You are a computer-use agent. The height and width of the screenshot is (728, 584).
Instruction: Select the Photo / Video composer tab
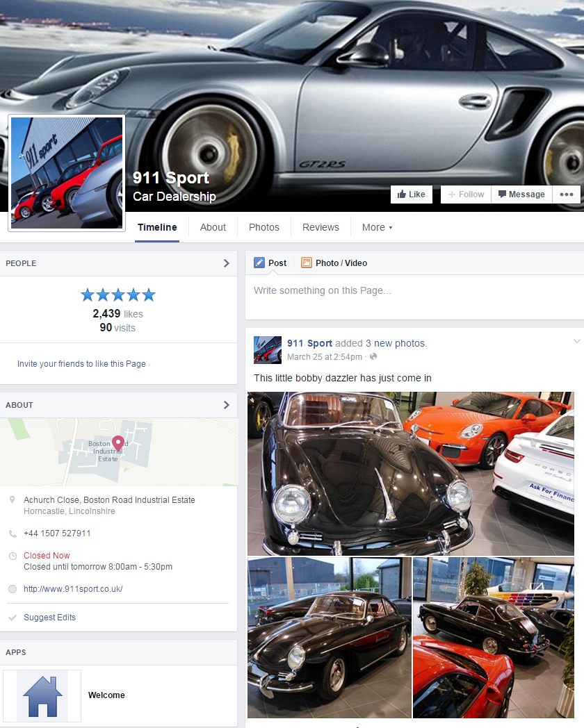334,263
